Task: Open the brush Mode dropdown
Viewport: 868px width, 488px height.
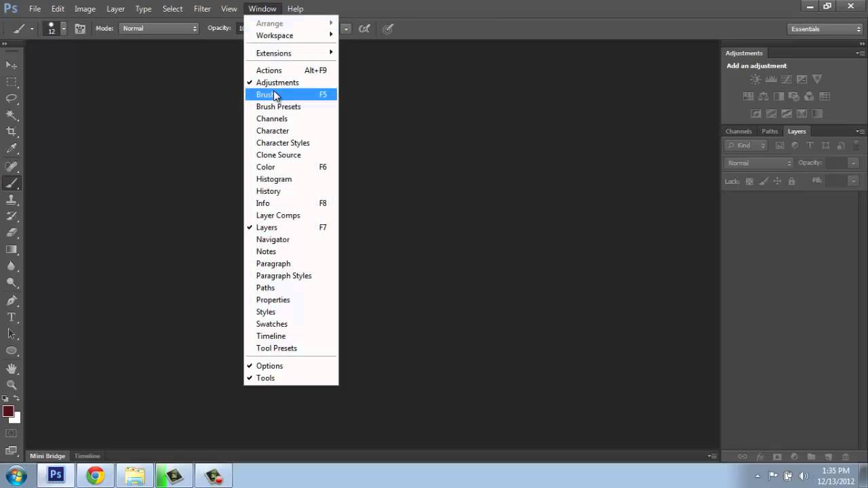Action: pos(159,28)
